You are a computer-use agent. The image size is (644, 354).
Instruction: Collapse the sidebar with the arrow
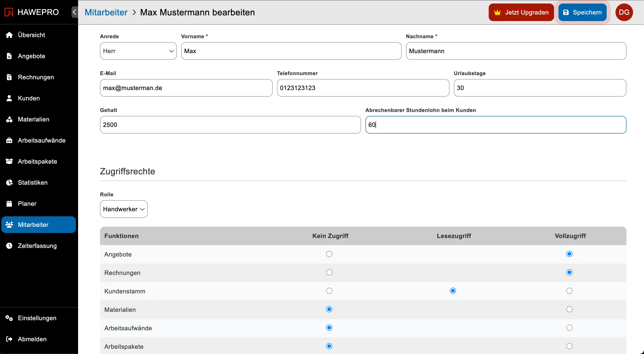point(75,12)
